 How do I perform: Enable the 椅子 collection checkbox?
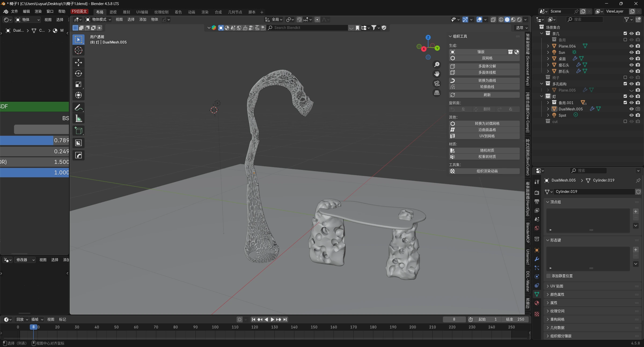click(625, 77)
